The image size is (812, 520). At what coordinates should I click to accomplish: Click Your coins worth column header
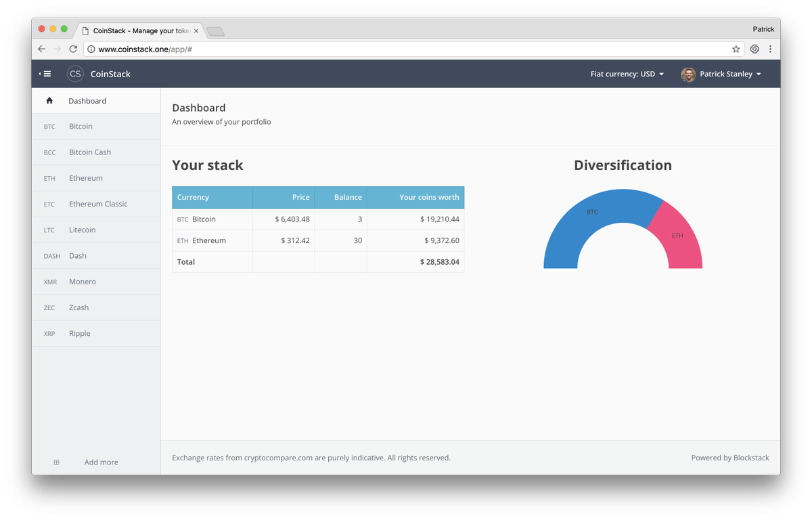point(415,197)
